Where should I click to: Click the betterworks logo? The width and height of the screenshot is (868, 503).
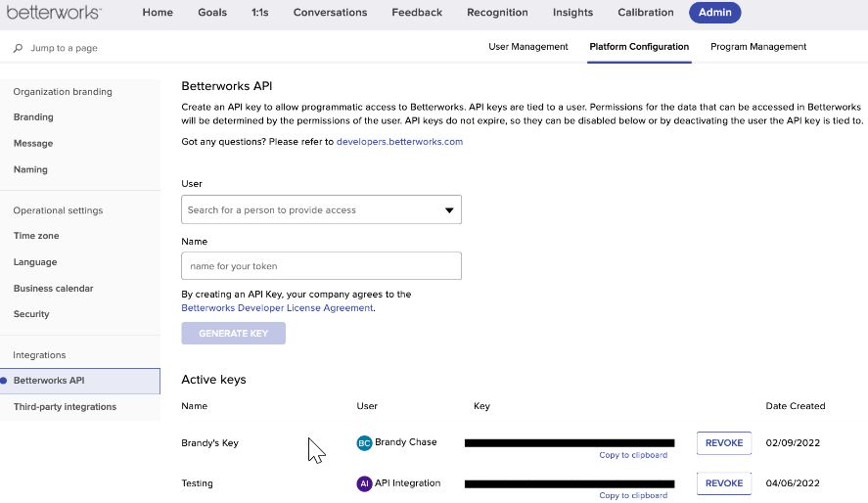(x=54, y=12)
